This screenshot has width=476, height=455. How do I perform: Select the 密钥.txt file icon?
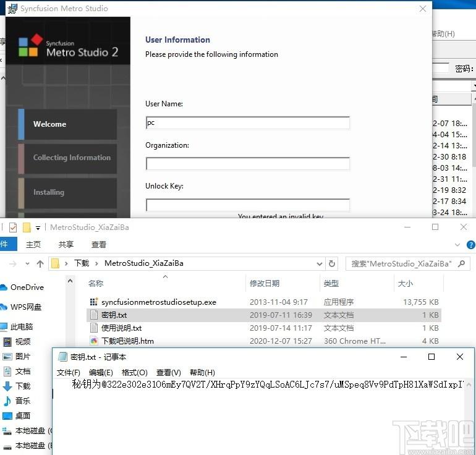94,315
